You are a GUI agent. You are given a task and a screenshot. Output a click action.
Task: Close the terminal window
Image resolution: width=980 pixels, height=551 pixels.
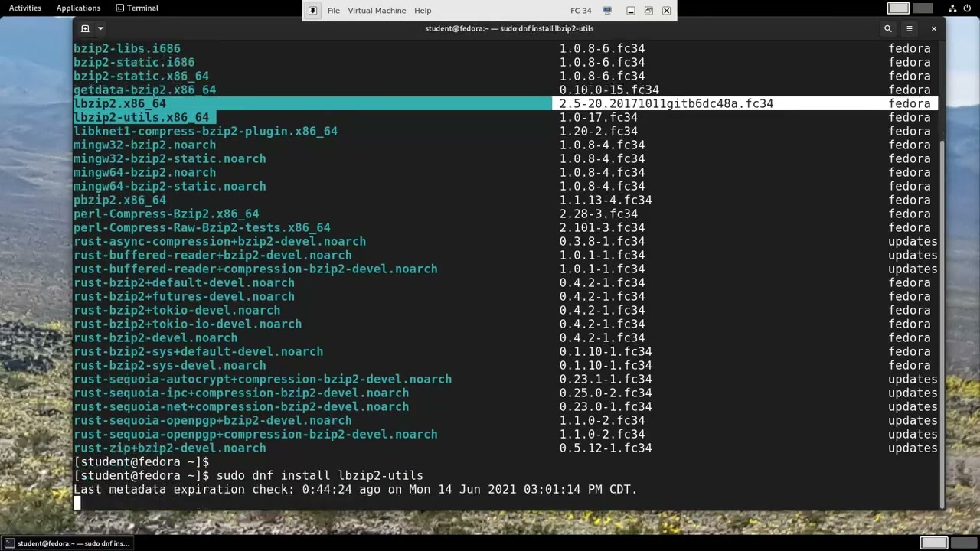[x=933, y=28]
